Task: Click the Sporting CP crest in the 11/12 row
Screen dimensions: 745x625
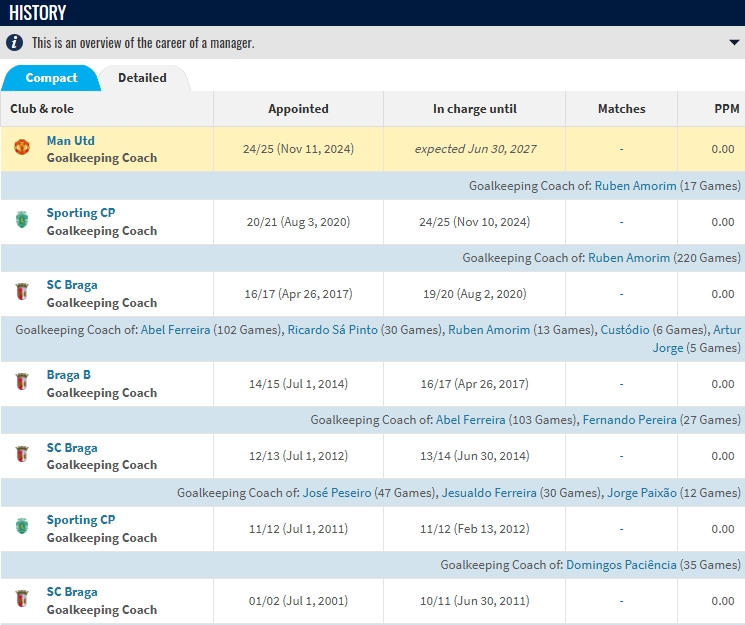Action: [22, 526]
